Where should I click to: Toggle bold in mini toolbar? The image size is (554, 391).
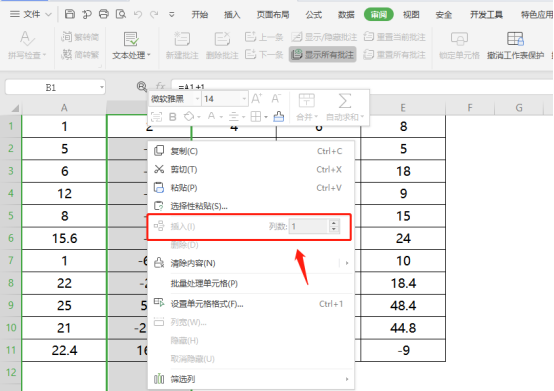point(173,117)
